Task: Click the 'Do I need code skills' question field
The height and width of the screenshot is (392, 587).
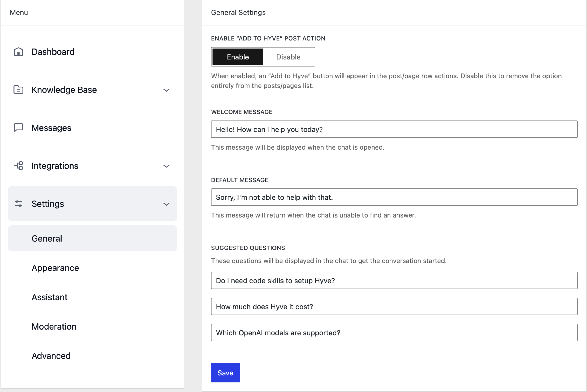Action: (394, 281)
